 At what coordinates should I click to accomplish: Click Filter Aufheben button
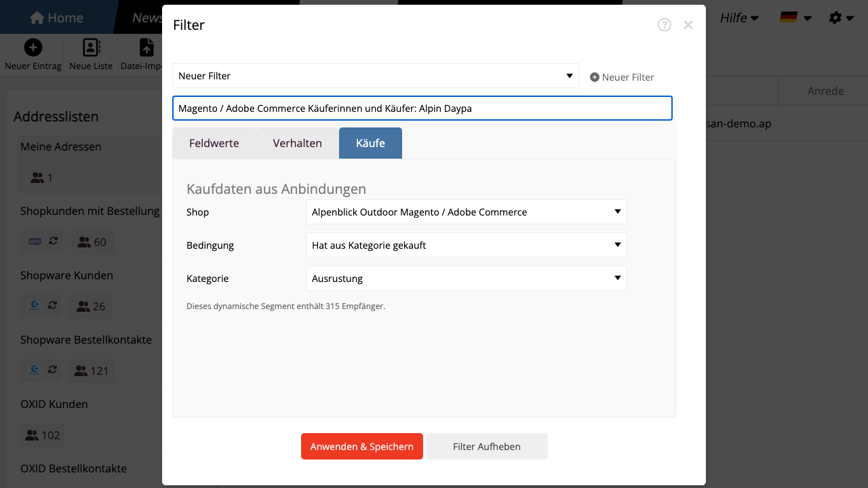(x=487, y=447)
